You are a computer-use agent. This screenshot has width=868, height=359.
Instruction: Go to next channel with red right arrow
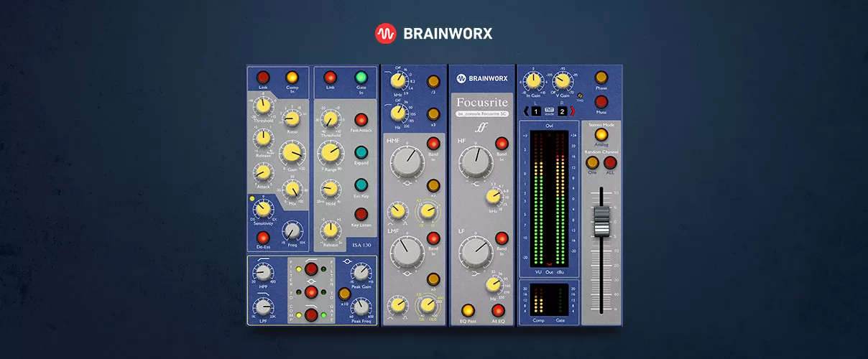tap(573, 111)
